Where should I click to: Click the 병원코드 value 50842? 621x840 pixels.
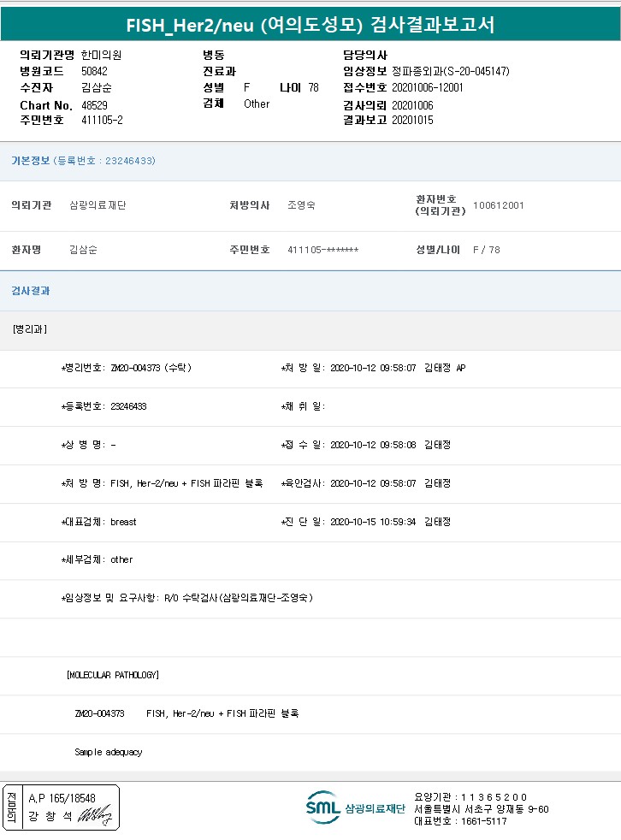click(x=94, y=72)
